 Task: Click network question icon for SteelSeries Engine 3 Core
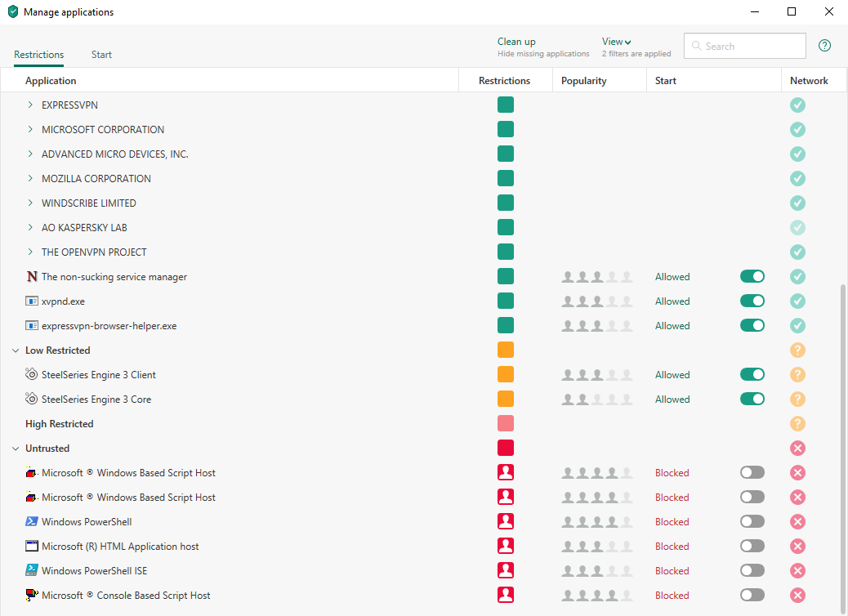(x=798, y=400)
